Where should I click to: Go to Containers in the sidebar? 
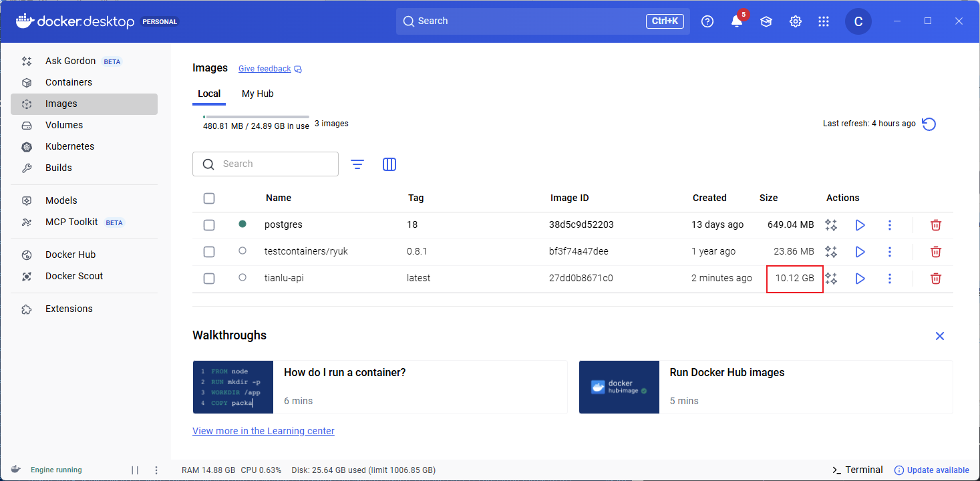coord(69,82)
